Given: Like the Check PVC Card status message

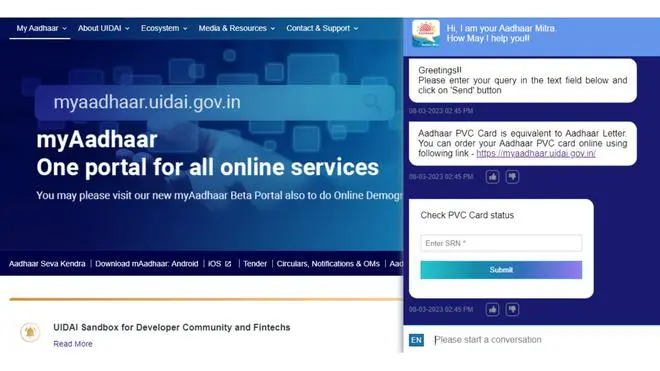Looking at the screenshot, I should [x=492, y=310].
